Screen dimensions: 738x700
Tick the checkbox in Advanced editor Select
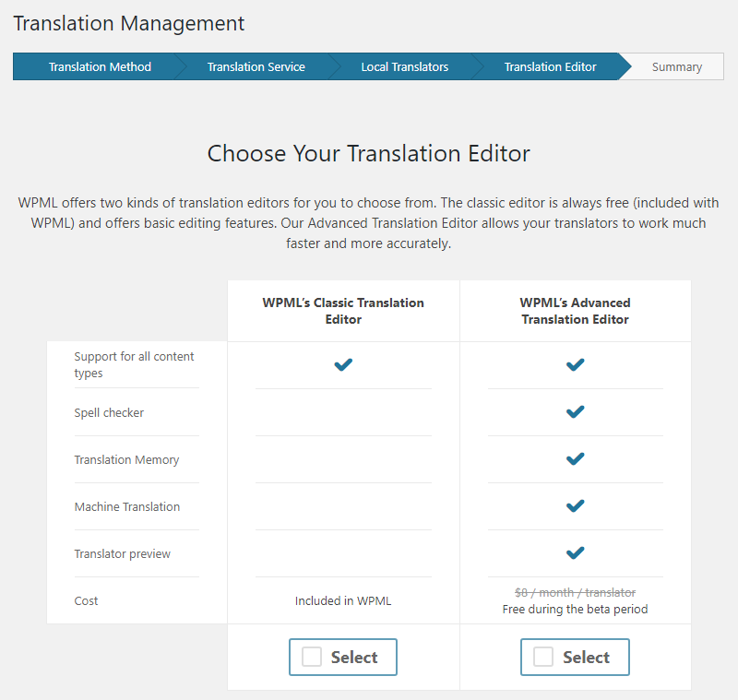point(543,657)
